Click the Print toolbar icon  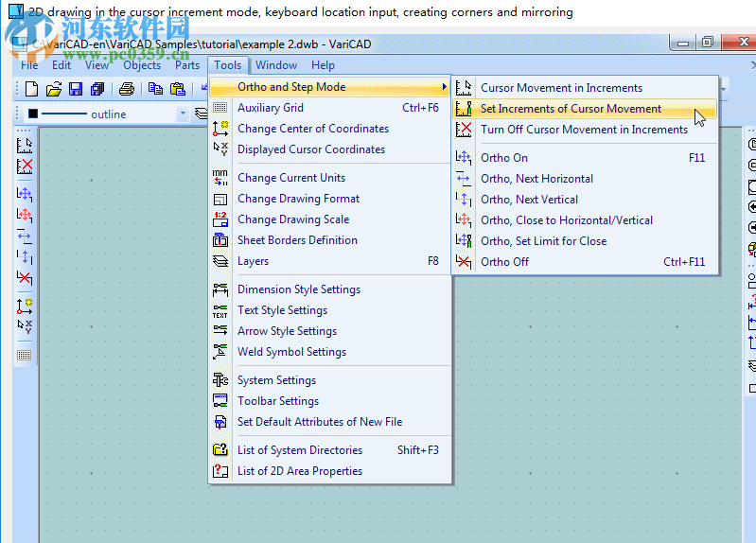127,89
